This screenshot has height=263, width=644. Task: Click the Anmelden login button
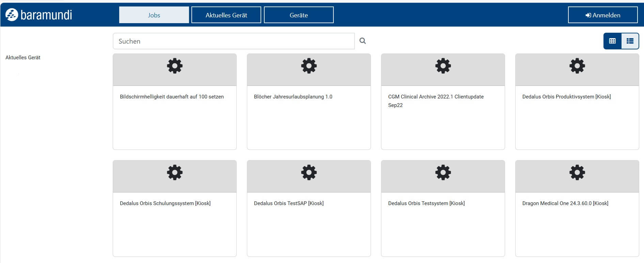pyautogui.click(x=603, y=15)
